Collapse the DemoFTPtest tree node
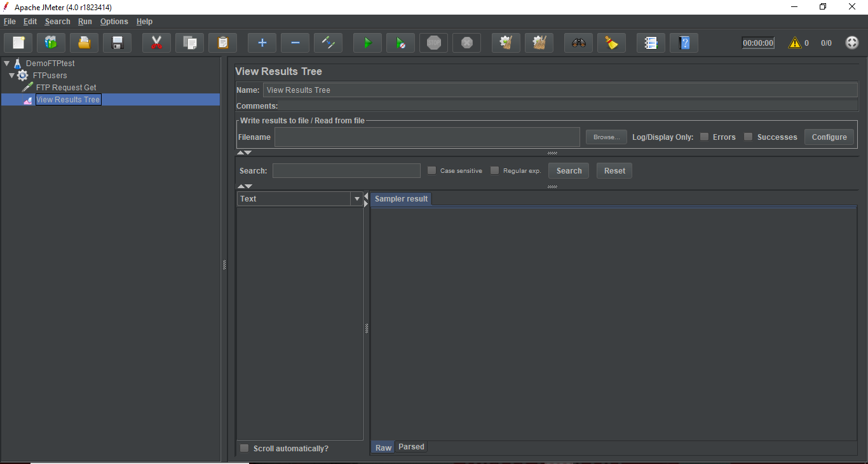Image resolution: width=868 pixels, height=464 pixels. tap(7, 64)
